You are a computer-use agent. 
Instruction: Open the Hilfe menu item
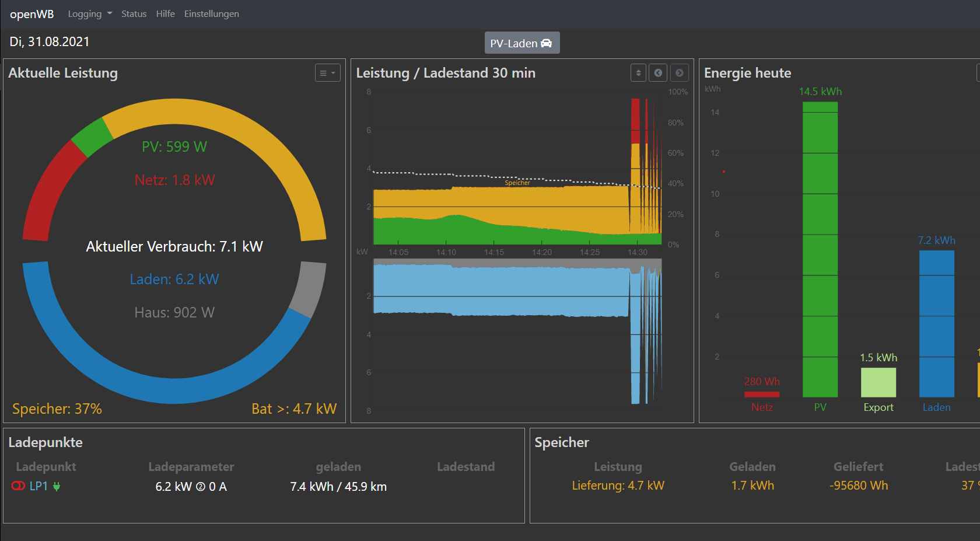[x=165, y=14]
